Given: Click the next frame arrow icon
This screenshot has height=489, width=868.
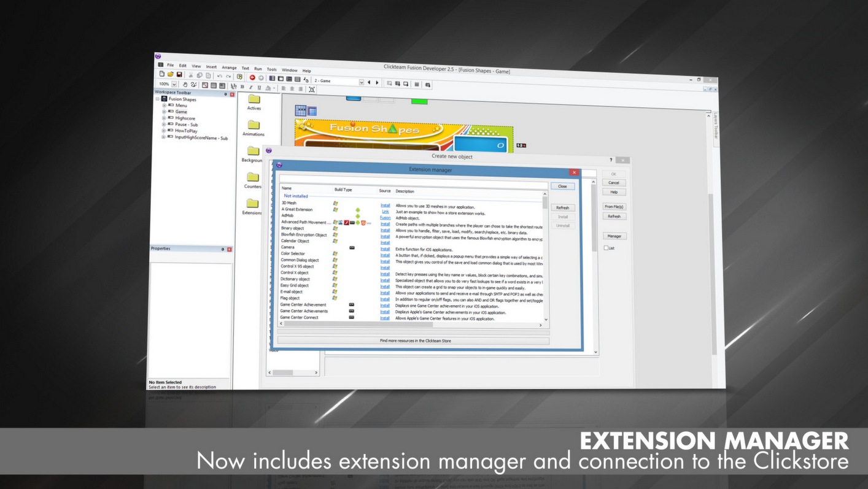Looking at the screenshot, I should point(377,82).
